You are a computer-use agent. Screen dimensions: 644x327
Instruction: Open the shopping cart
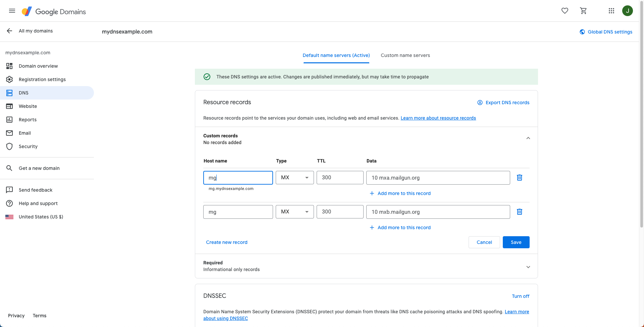click(x=583, y=10)
